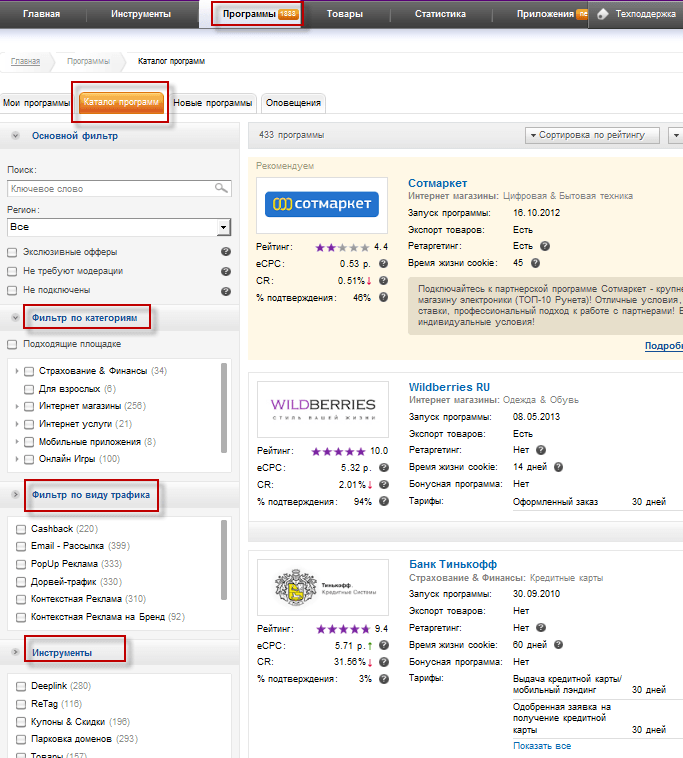The height and width of the screenshot is (758, 683).
Task: Check Онлайн Игры category
Action: (x=29, y=459)
